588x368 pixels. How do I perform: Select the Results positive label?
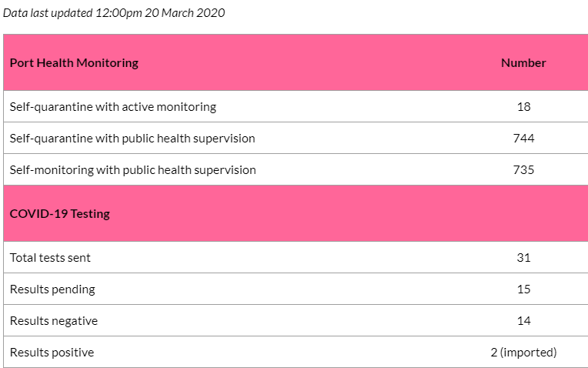pos(52,353)
